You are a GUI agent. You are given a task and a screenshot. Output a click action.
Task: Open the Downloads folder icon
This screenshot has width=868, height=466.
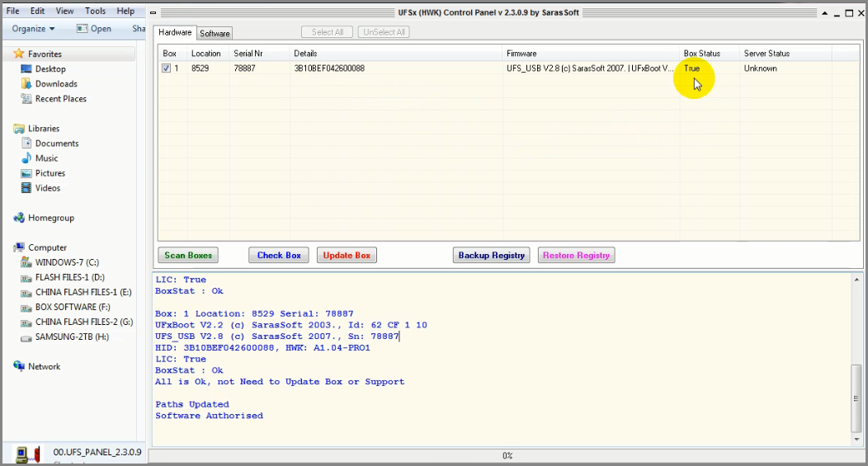click(26, 83)
